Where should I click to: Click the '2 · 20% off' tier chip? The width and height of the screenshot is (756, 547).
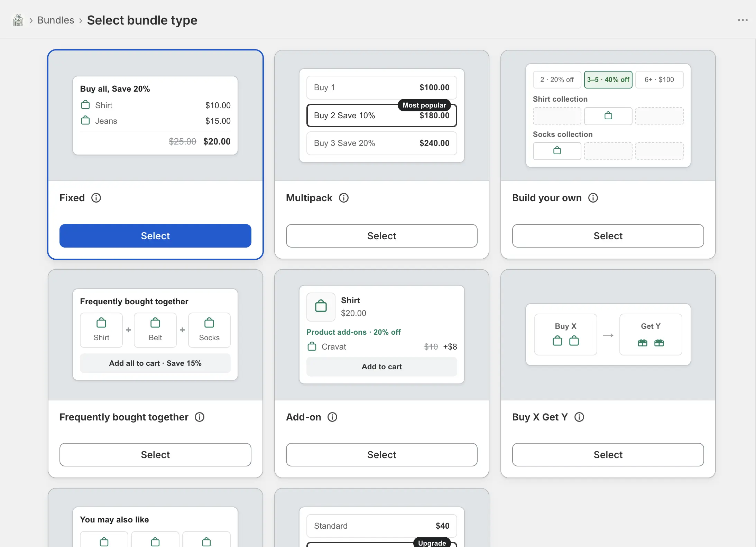(557, 80)
